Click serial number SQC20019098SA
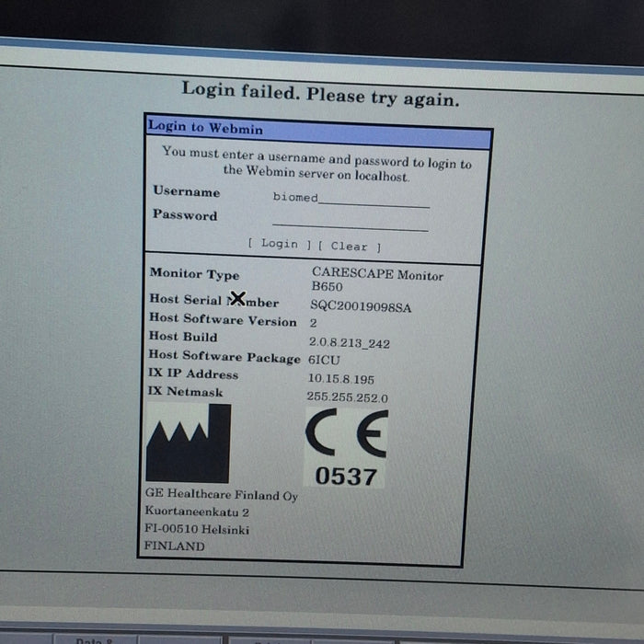The image size is (644, 644). [361, 306]
